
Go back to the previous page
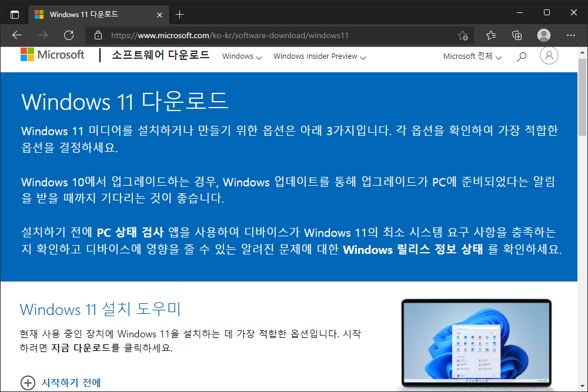(x=17, y=35)
